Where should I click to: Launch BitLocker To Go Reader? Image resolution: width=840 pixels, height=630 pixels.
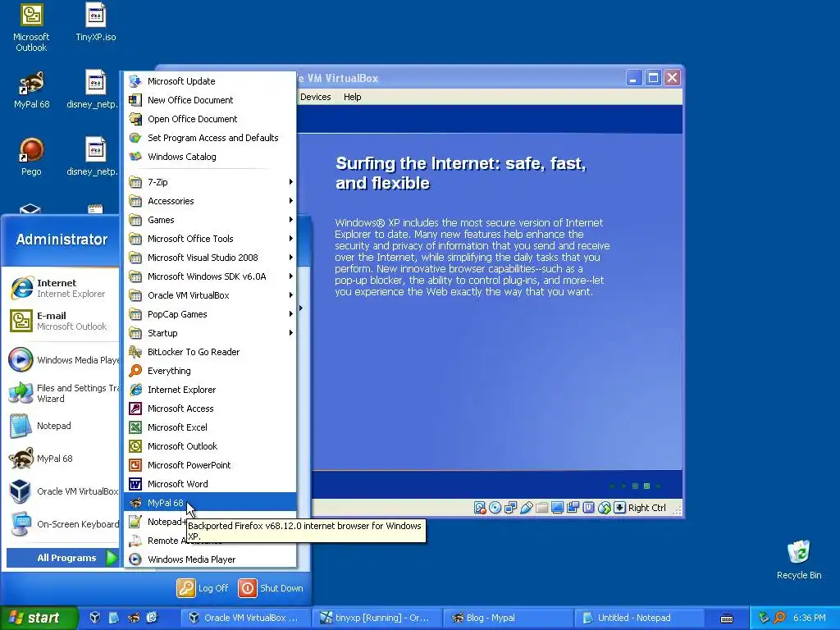click(x=211, y=352)
